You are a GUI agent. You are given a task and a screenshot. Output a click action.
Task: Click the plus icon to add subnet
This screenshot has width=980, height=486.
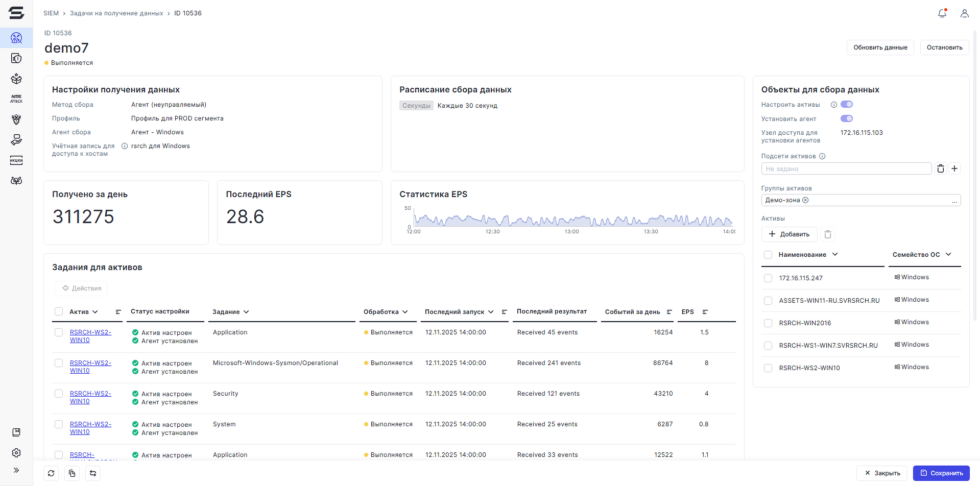pyautogui.click(x=954, y=168)
